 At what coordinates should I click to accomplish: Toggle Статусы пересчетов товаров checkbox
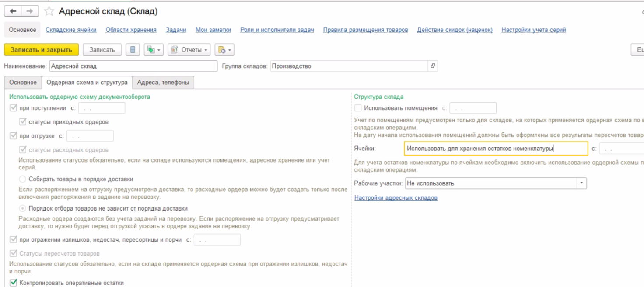tap(13, 253)
